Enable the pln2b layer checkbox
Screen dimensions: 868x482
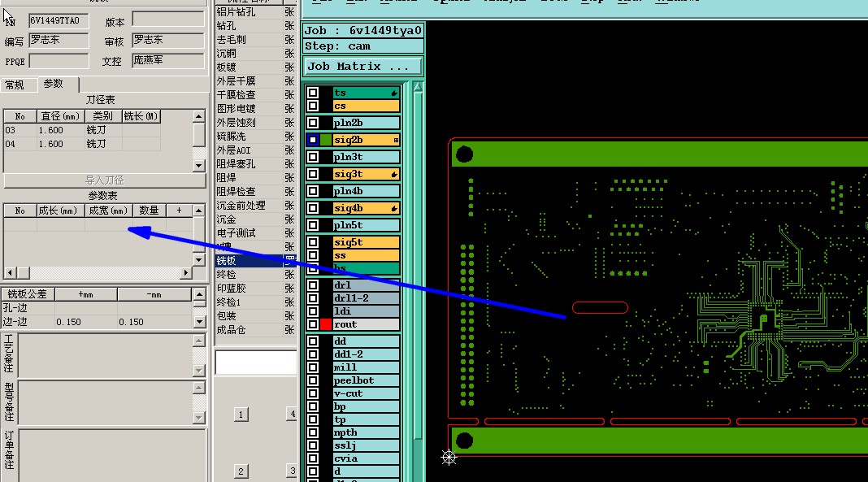pos(313,123)
